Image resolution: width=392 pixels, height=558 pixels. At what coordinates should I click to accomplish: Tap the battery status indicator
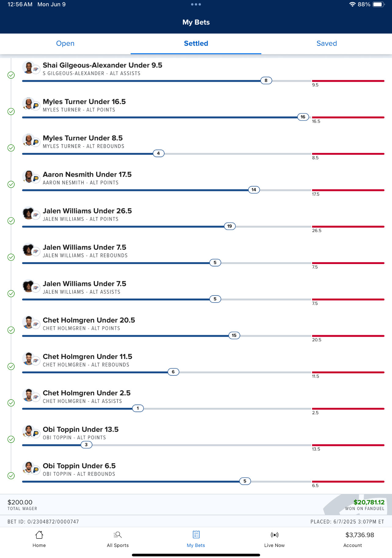[378, 4]
